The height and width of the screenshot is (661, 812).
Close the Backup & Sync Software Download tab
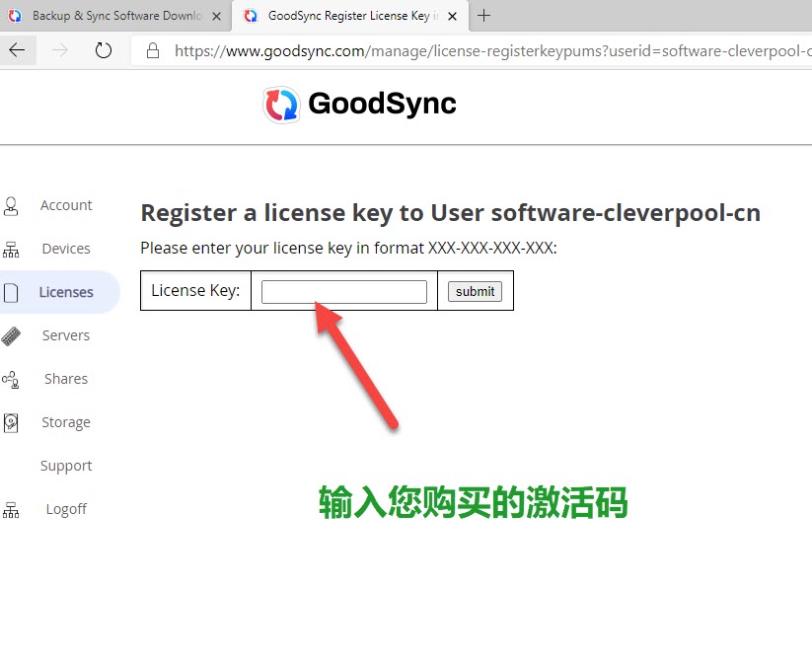217,17
